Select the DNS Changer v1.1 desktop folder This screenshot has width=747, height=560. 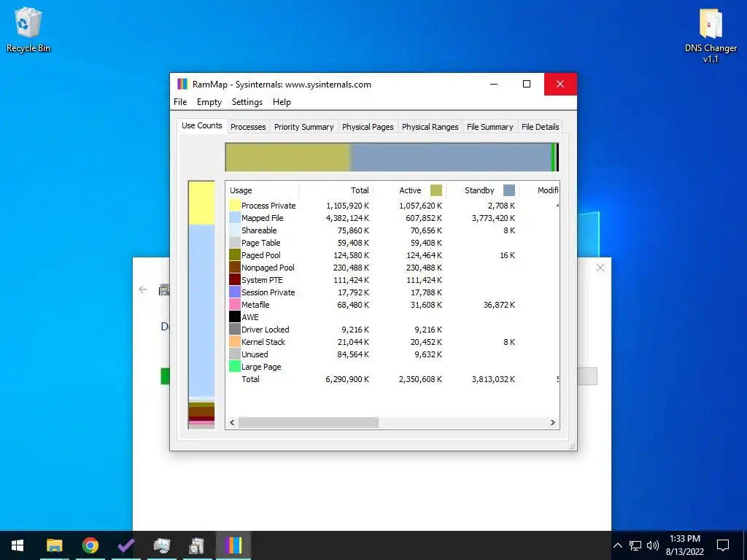coord(711,36)
